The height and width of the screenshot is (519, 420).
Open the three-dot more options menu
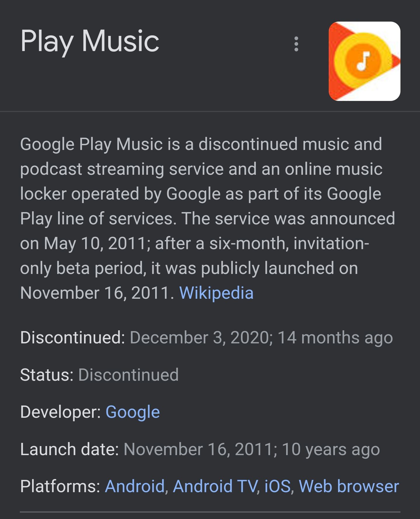(x=296, y=44)
